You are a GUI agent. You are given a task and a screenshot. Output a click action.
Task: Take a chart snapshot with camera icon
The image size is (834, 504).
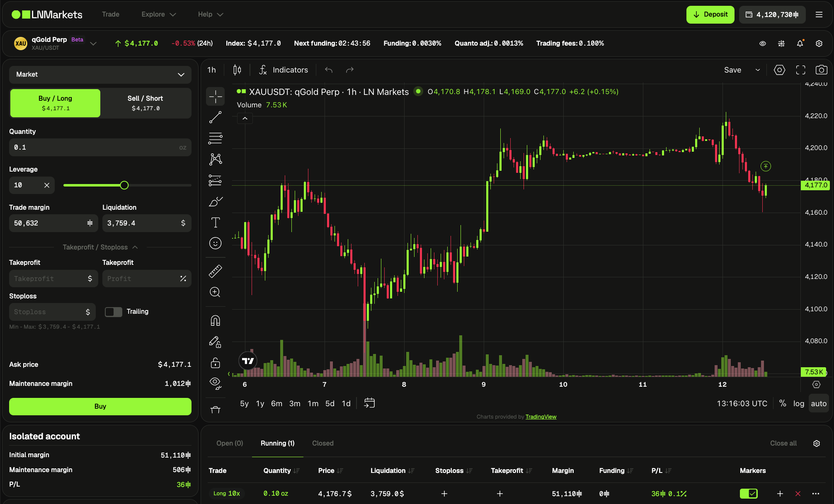pos(821,70)
